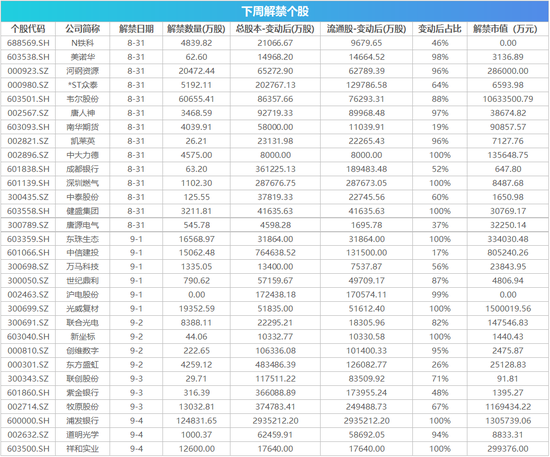The height and width of the screenshot is (457, 550).
Task: Click stock code 002567.SZ
Action: 28,113
